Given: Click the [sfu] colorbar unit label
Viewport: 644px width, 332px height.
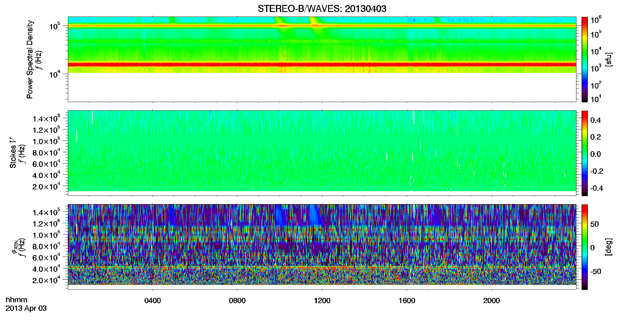Looking at the screenshot, I should click(608, 60).
